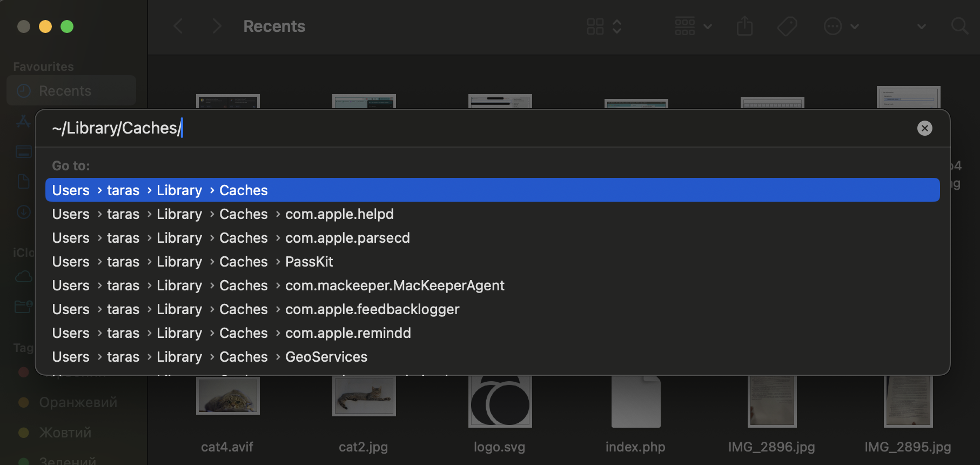The height and width of the screenshot is (465, 980).
Task: Choose the com.apple.helpd folder suggestion
Action: click(492, 214)
